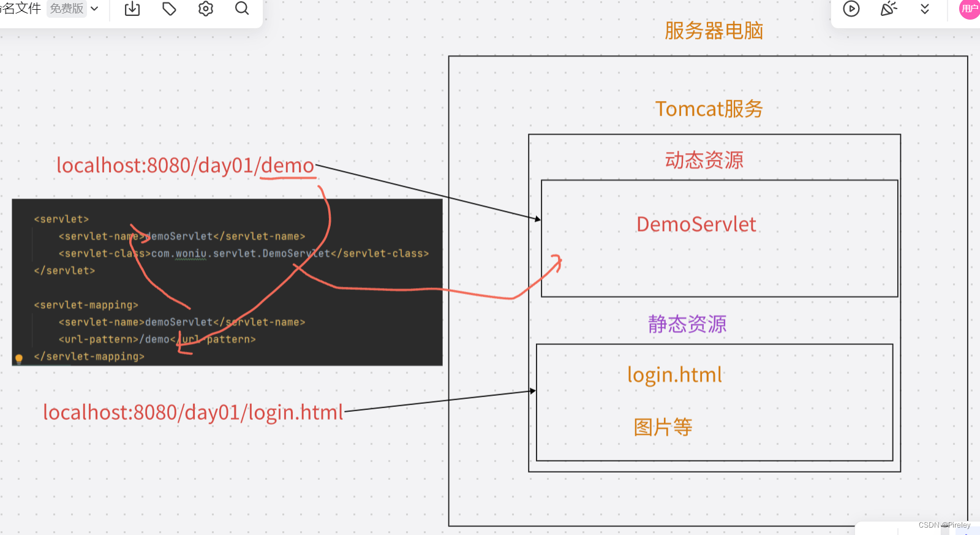This screenshot has width=980, height=535.
Task: Select the 动态资源 label
Action: click(704, 160)
